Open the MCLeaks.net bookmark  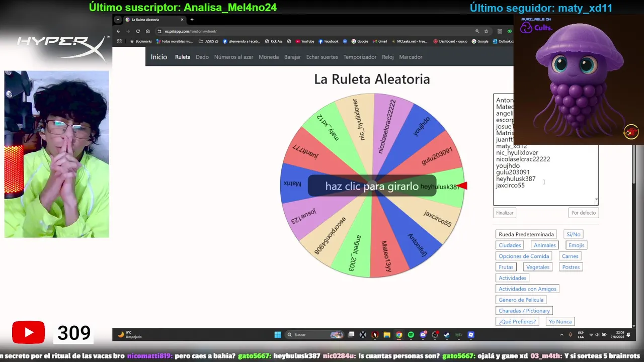[409, 41]
